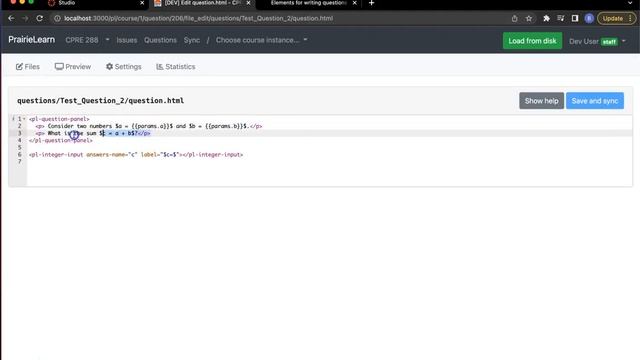This screenshot has width=640, height=360.
Task: Open the Dev User account dropdown
Action: tap(597, 41)
